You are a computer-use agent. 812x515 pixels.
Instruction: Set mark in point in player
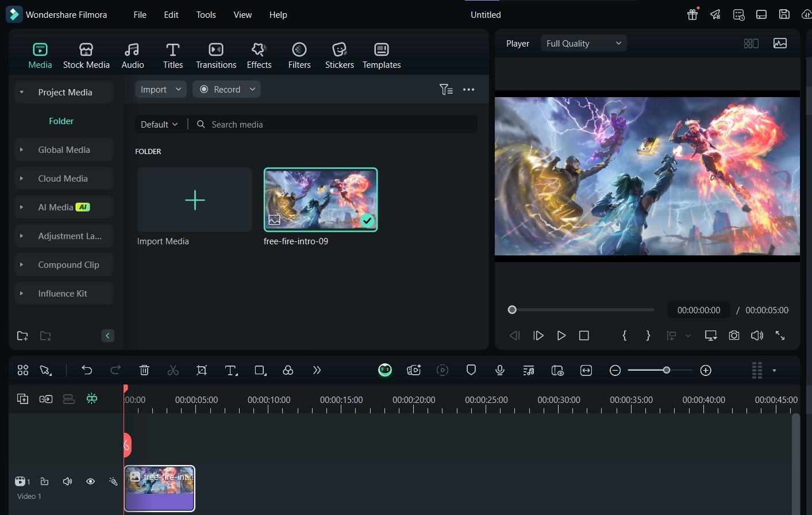point(625,335)
